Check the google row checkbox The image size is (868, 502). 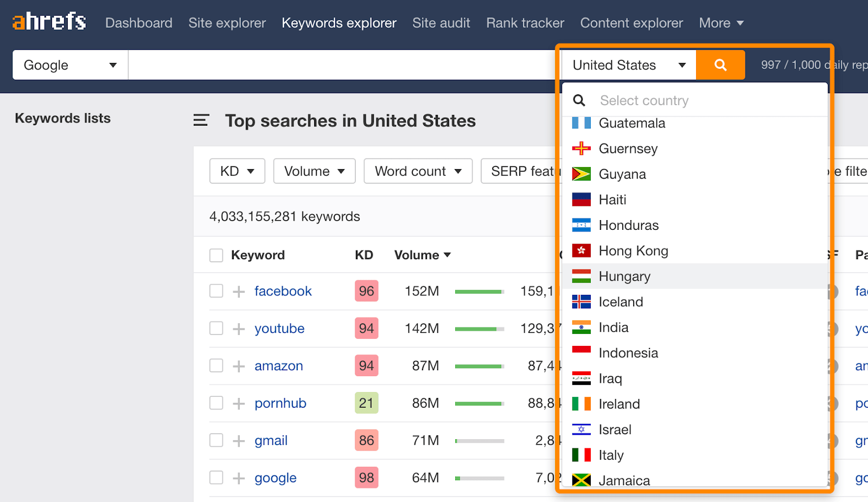[216, 478]
